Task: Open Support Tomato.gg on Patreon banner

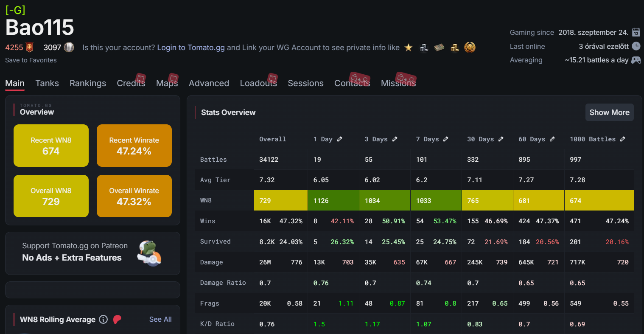Action: click(x=92, y=253)
